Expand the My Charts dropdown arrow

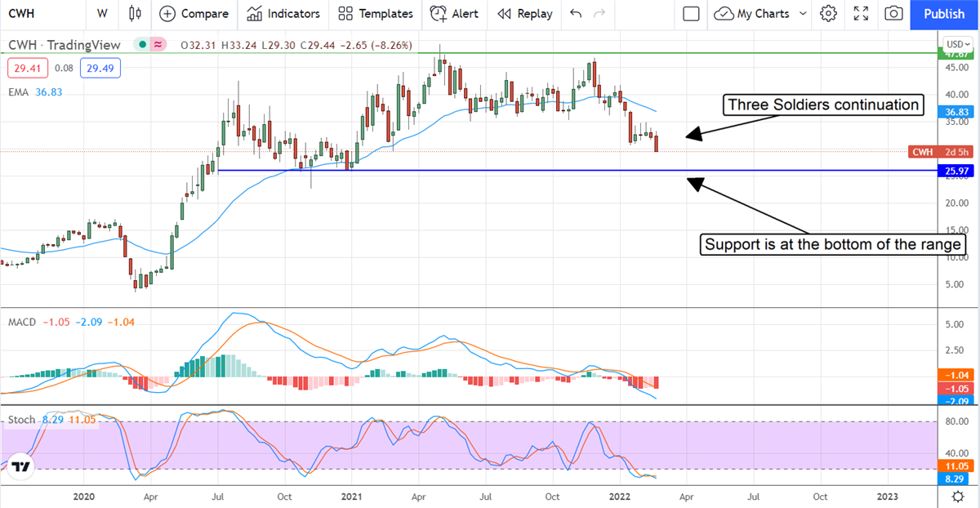pos(803,13)
